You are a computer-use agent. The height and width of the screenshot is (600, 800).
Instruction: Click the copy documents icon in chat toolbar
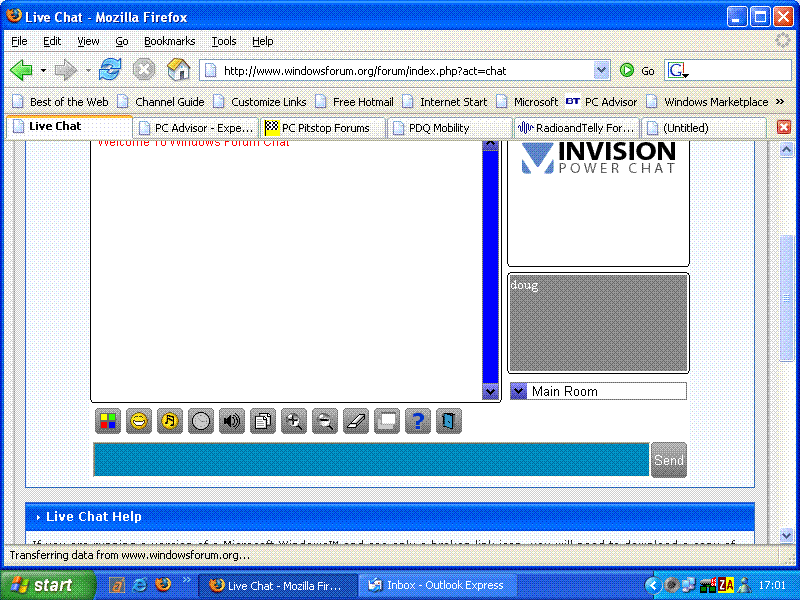pyautogui.click(x=263, y=421)
